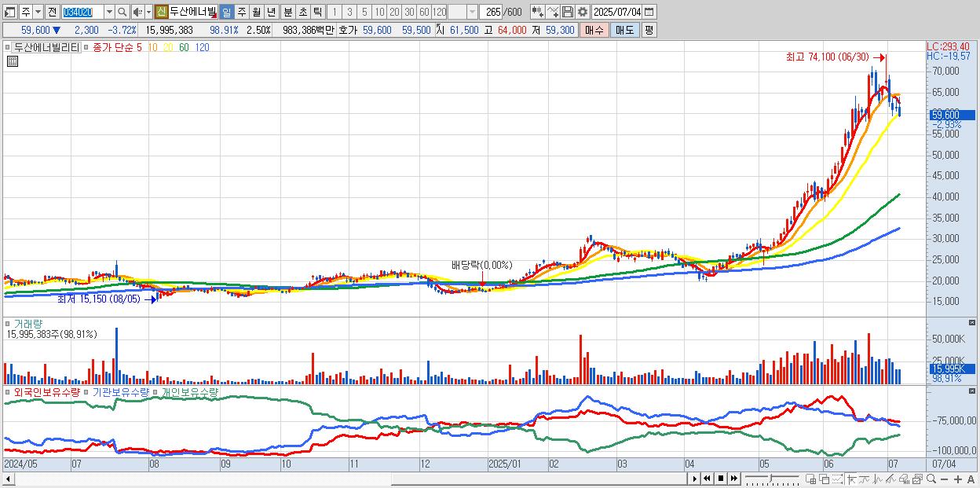Click the stacked chart windows icon on bottom bar
The width and height of the screenshot is (980, 488).
(x=917, y=479)
